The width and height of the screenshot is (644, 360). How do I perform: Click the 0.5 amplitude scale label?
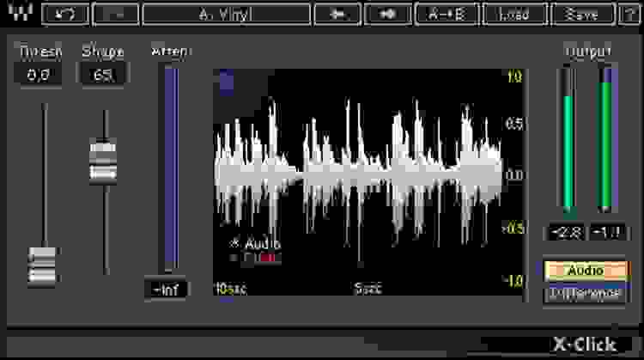(513, 123)
